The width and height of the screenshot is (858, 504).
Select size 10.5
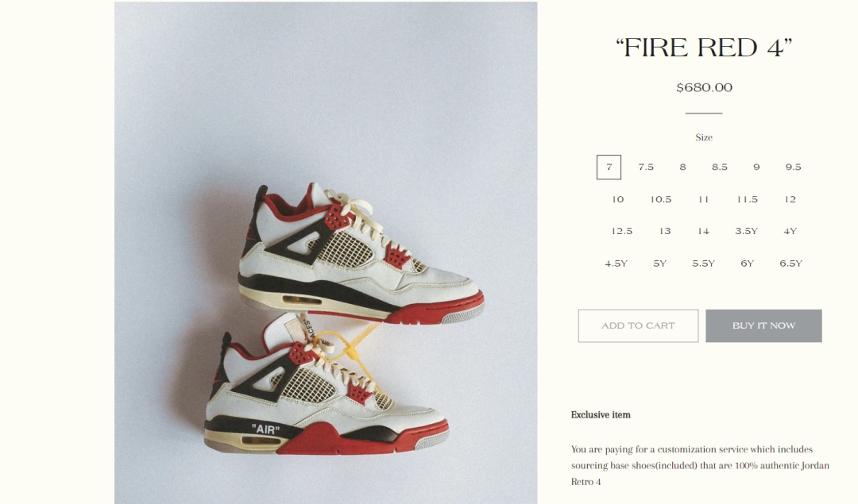[x=660, y=199]
